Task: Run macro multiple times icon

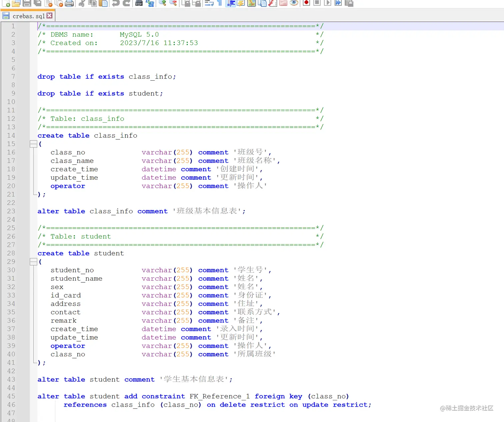Action: pyautogui.click(x=338, y=3)
